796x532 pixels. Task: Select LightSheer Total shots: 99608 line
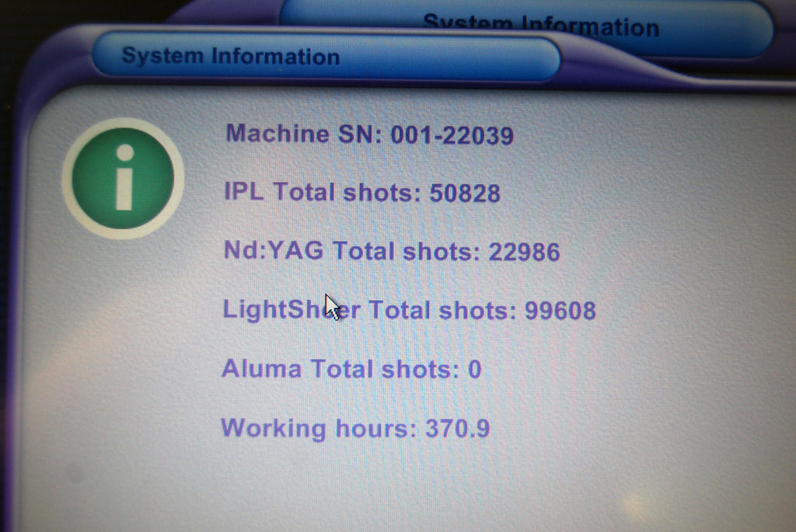pyautogui.click(x=409, y=310)
